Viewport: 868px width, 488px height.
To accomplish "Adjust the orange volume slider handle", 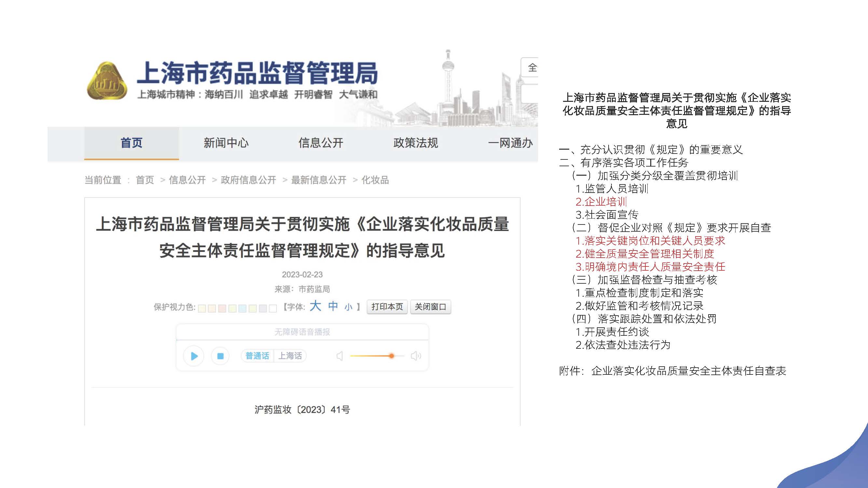I will (x=391, y=356).
